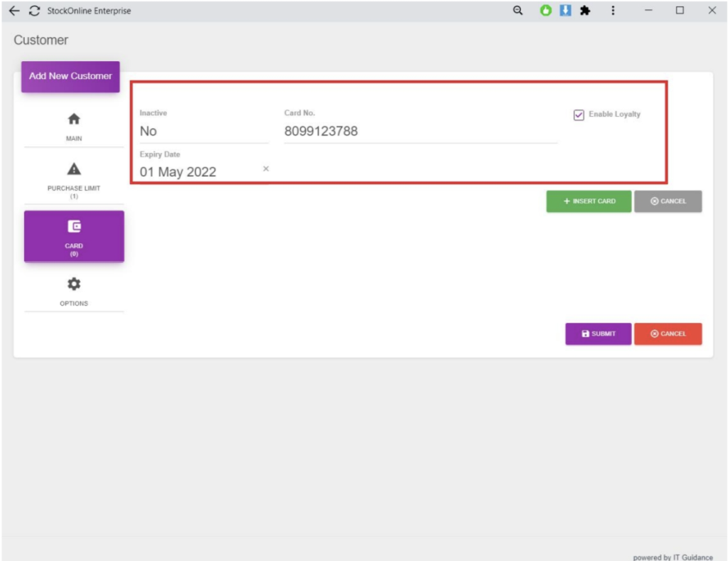The image size is (728, 561).
Task: Click into the Card No. input field
Action: coord(419,131)
